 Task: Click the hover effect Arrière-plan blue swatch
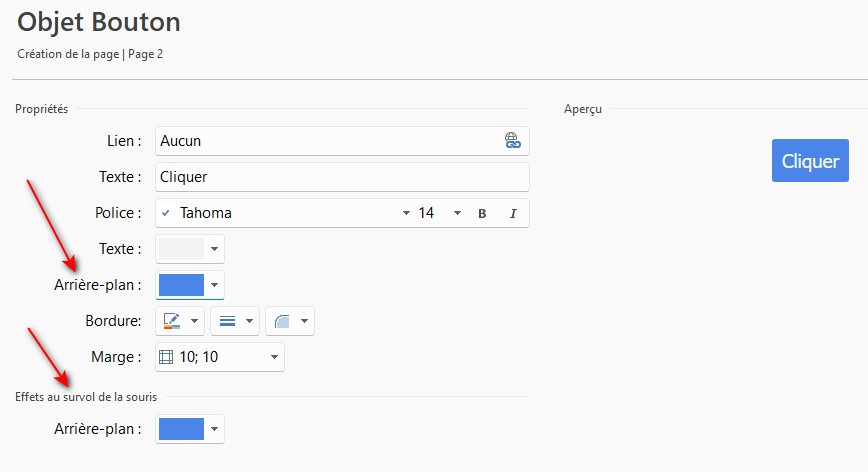pos(181,429)
